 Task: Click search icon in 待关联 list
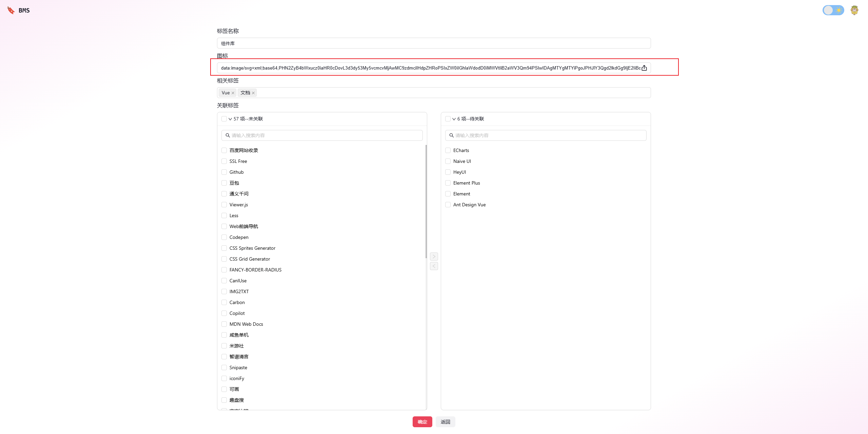click(x=452, y=135)
